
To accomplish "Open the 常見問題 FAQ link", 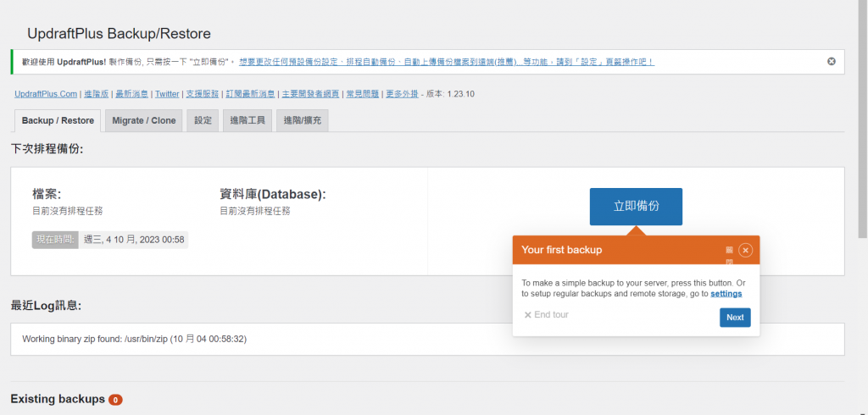I will 363,94.
